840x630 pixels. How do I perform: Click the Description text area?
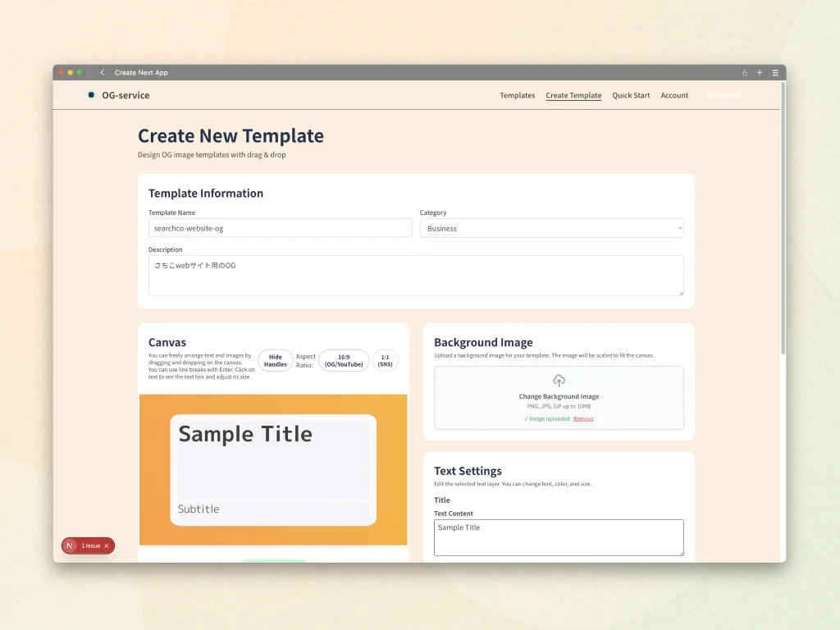coord(416,276)
